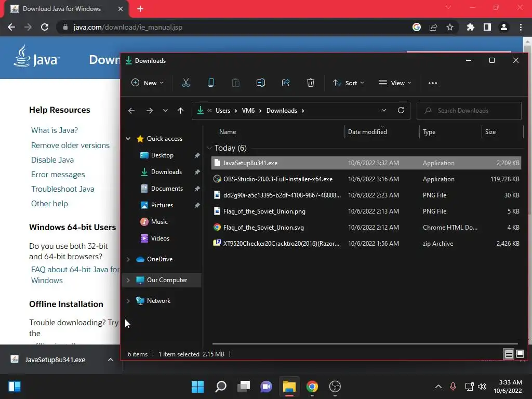
Task: Refresh the Downloads folder listing
Action: [401, 110]
